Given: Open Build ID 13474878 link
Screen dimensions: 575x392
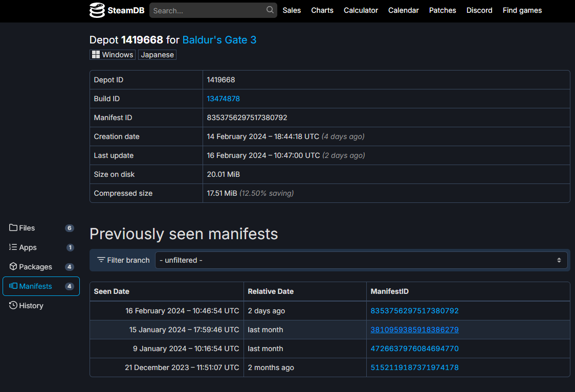Looking at the screenshot, I should click(x=224, y=99).
